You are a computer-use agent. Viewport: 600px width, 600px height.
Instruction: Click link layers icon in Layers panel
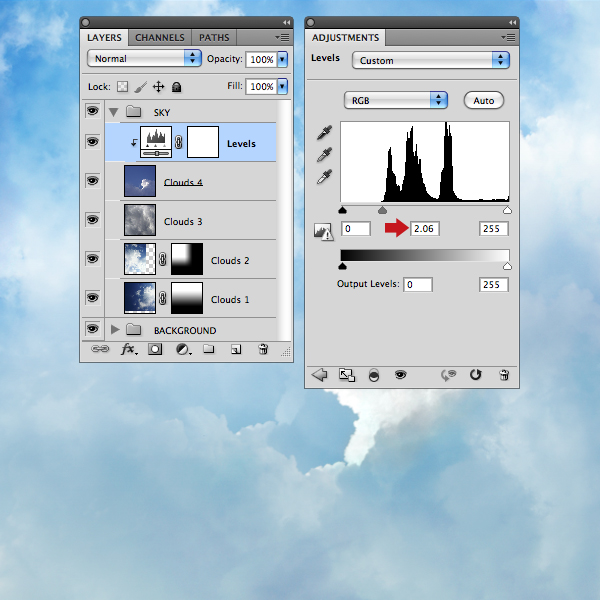coord(100,349)
